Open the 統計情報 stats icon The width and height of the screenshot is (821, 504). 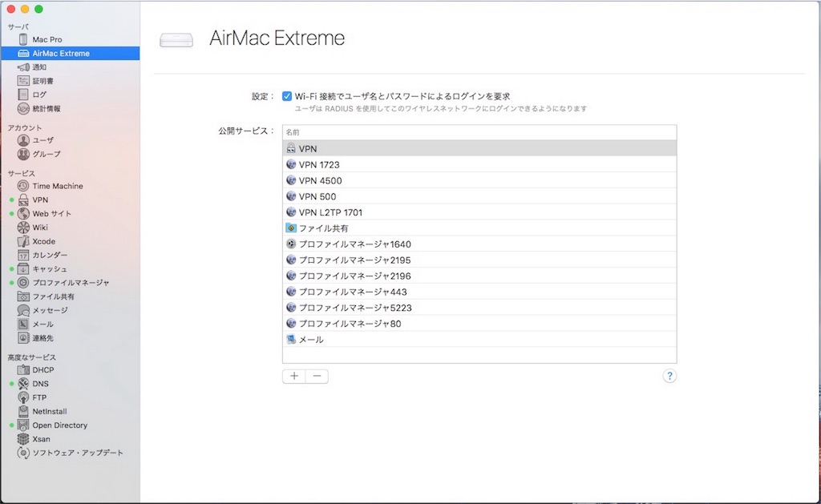23,108
